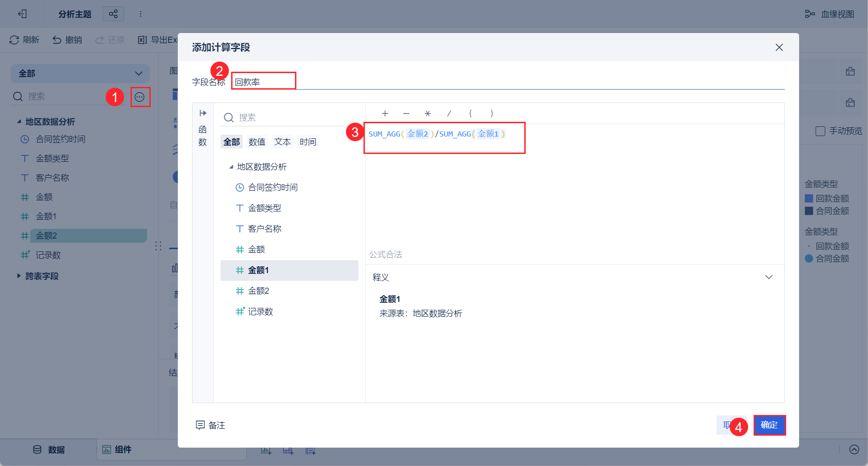
Task: Collapse the 释义 section chevron
Action: click(x=769, y=277)
